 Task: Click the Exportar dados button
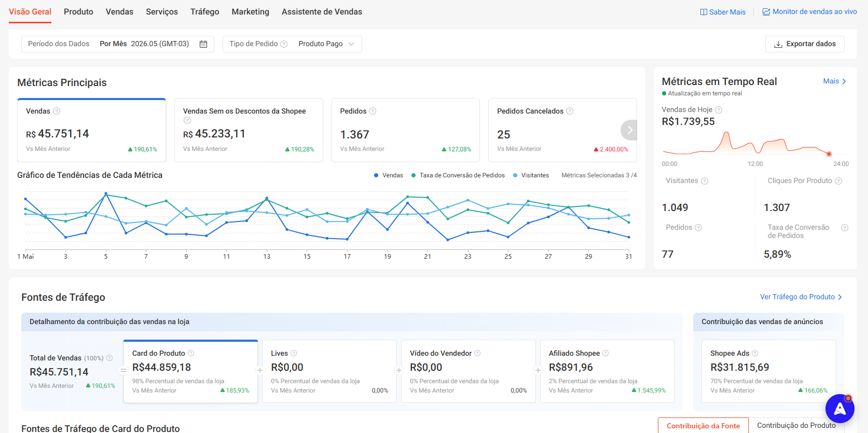coord(805,44)
